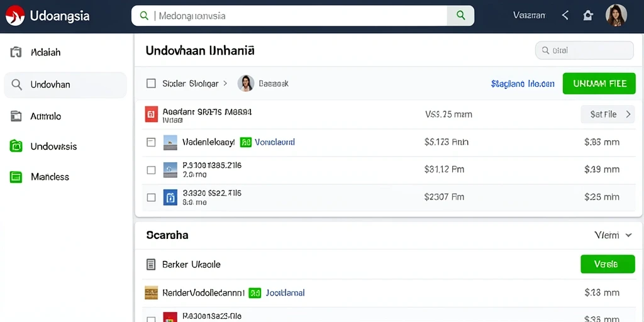644x322 pixels.
Task: Click the red Udoangsia logo icon
Action: pyautogui.click(x=15, y=16)
